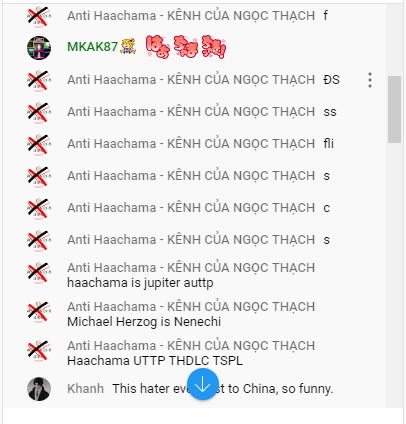Click the avatar beside the 'ss' message
This screenshot has width=406, height=424.
(39, 112)
